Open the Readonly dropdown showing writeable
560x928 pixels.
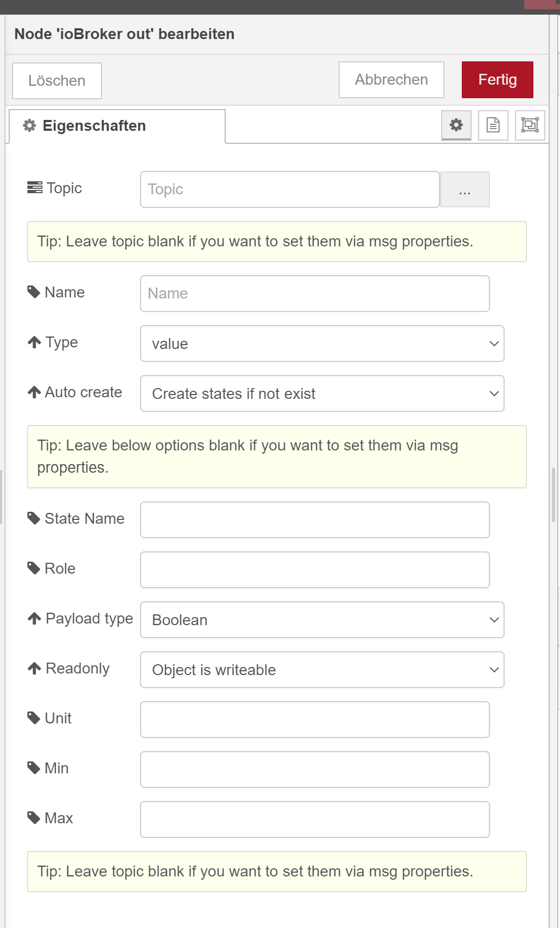click(x=322, y=670)
